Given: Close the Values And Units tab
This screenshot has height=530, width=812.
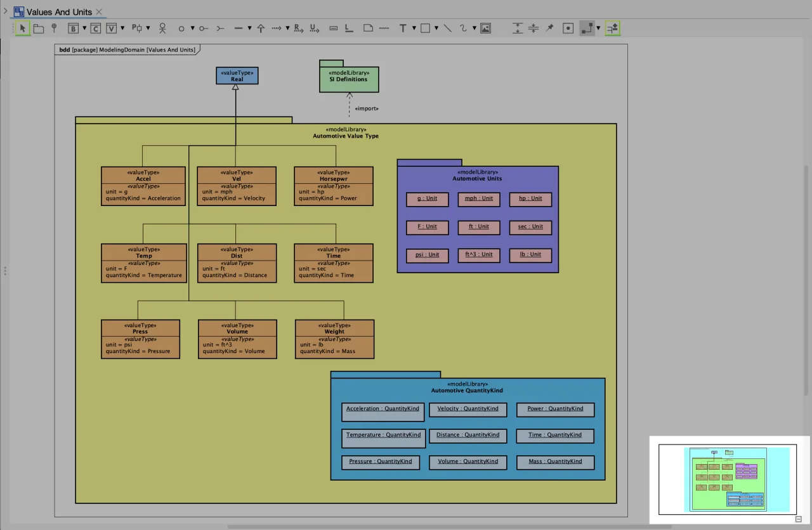Looking at the screenshot, I should (99, 12).
